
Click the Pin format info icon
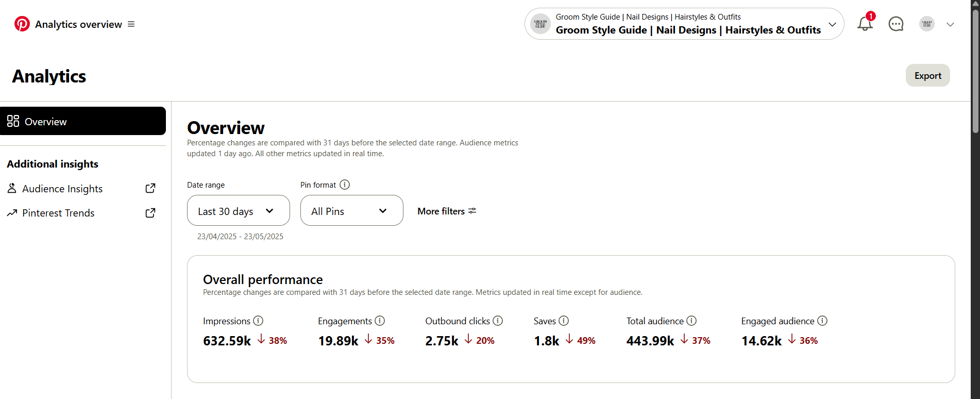(x=345, y=185)
